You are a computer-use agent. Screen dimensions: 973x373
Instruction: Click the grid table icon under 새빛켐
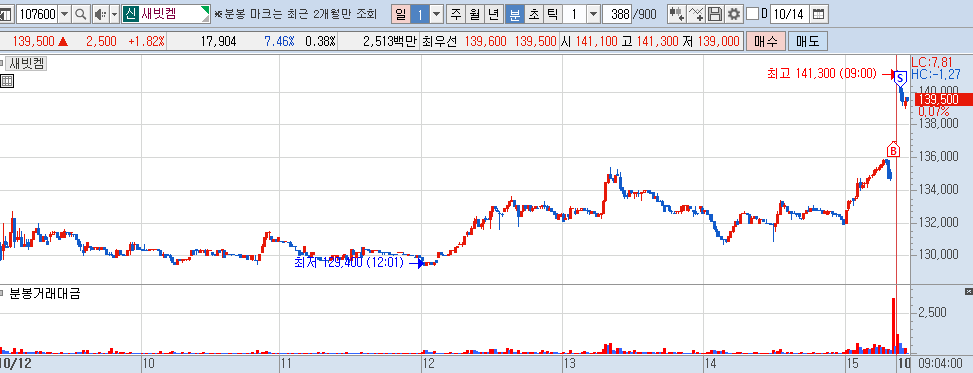point(7,81)
